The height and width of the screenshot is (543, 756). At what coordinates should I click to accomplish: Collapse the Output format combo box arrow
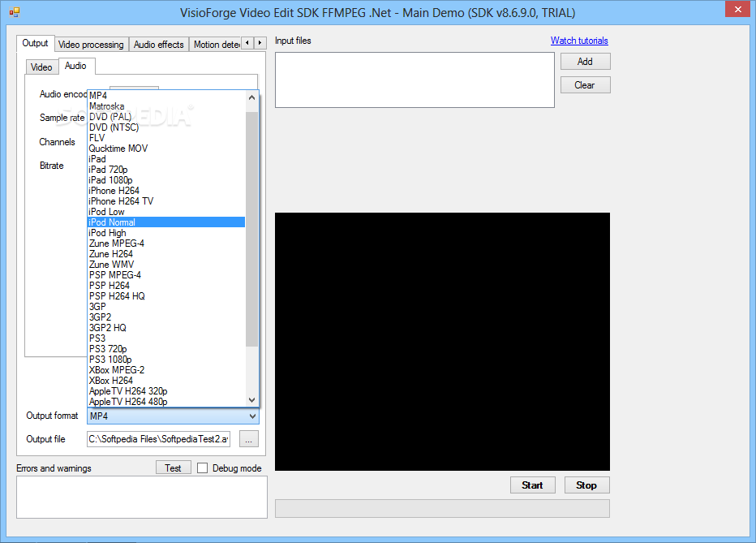[x=252, y=416]
